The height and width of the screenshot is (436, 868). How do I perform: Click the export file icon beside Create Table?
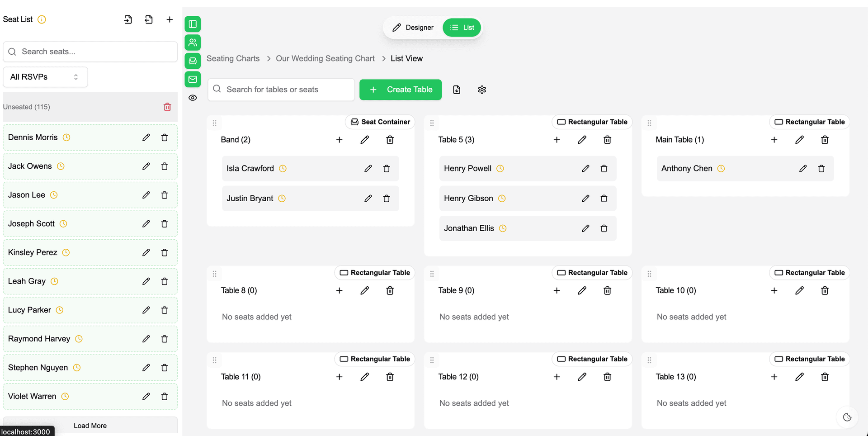(x=457, y=90)
